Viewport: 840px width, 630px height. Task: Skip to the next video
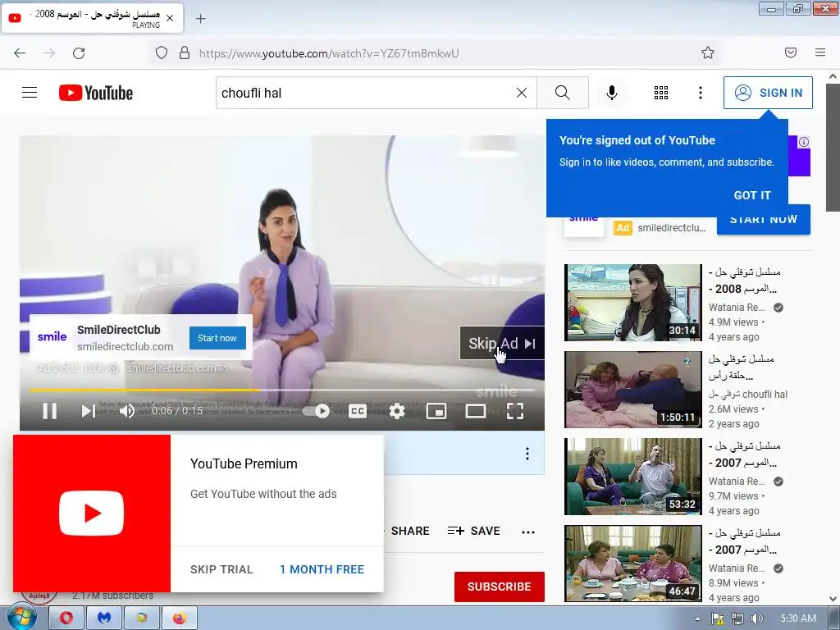click(89, 412)
